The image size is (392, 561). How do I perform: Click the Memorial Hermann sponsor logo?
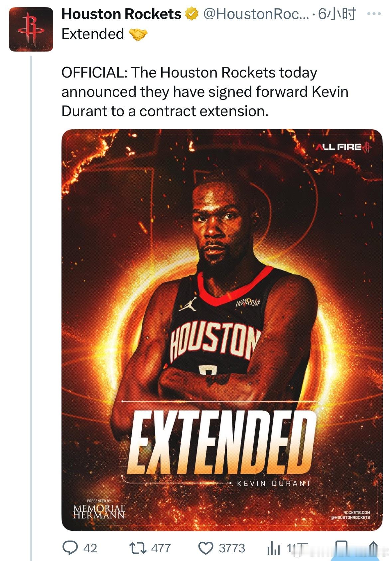99,510
